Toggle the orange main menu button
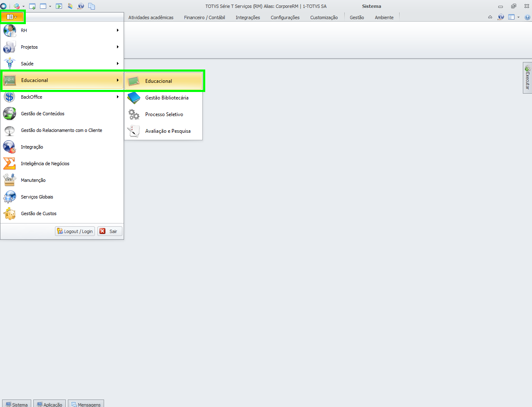Screen dimensions: 532x407 pyautogui.click(x=12, y=17)
